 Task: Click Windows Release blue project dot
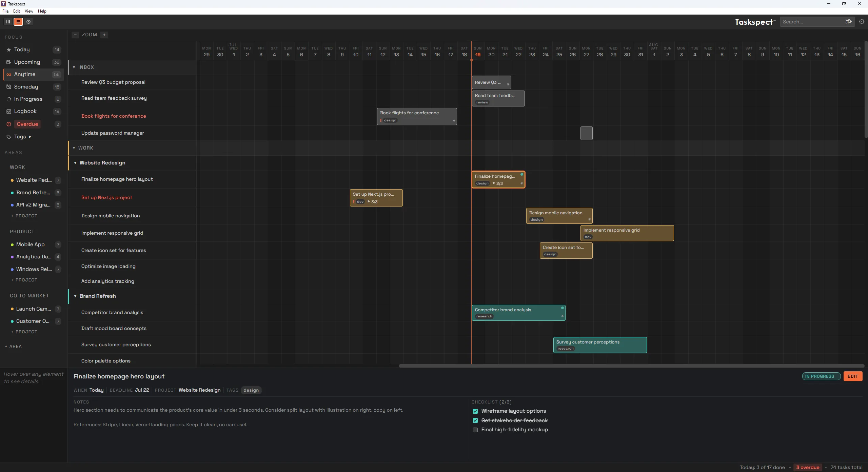coord(12,270)
